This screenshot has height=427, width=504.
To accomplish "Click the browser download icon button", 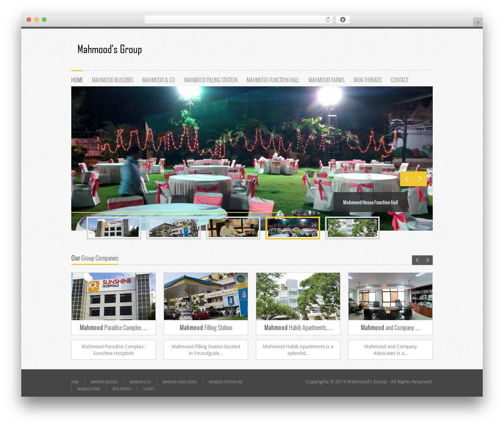I will tap(343, 20).
